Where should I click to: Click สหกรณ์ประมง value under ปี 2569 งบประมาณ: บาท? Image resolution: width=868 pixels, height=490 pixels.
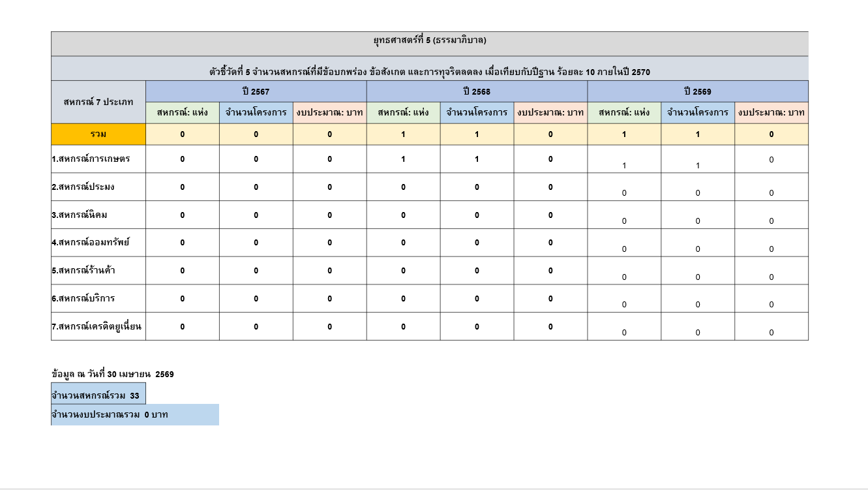[x=771, y=187]
